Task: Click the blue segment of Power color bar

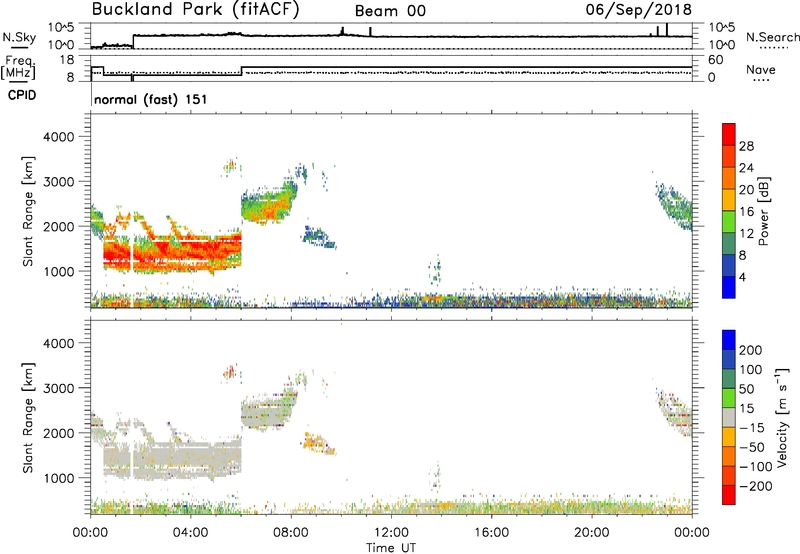Action: coord(728,287)
